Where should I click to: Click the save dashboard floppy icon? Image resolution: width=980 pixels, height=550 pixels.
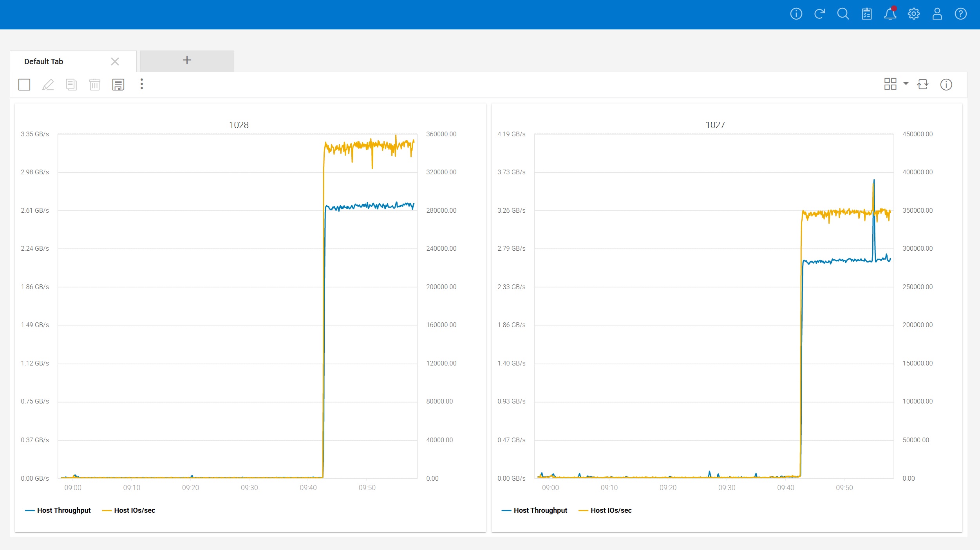pos(118,85)
